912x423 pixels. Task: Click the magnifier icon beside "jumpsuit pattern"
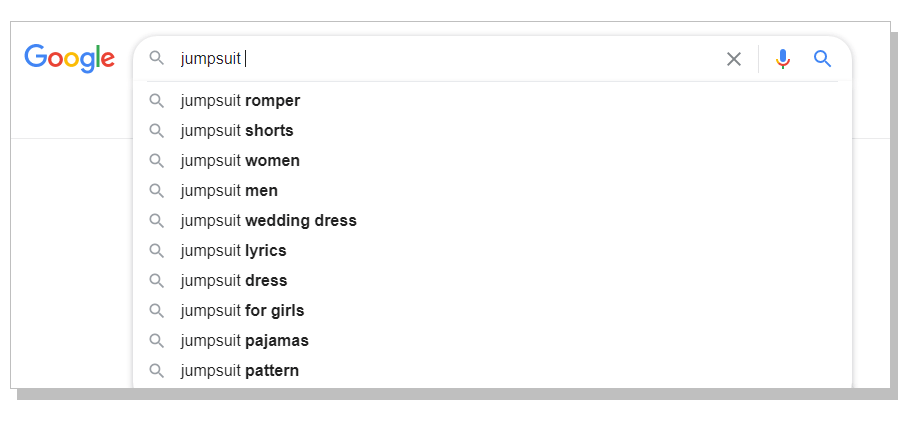156,371
